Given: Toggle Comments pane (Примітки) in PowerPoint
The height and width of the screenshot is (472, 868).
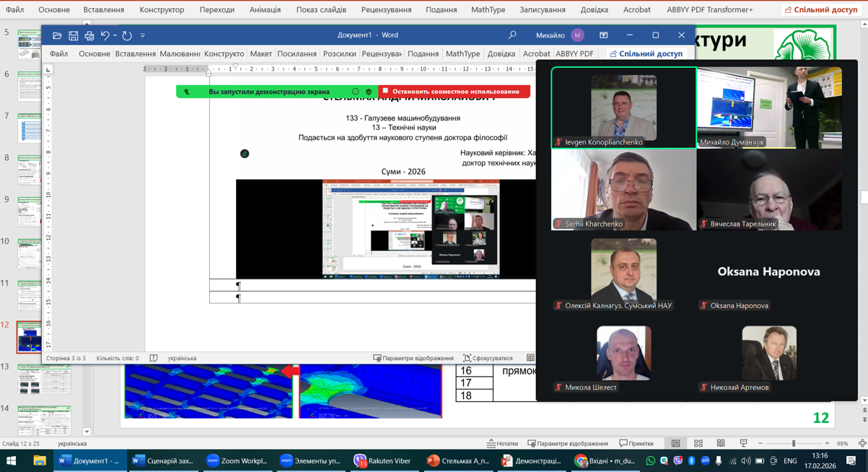Looking at the screenshot, I should pyautogui.click(x=636, y=443).
